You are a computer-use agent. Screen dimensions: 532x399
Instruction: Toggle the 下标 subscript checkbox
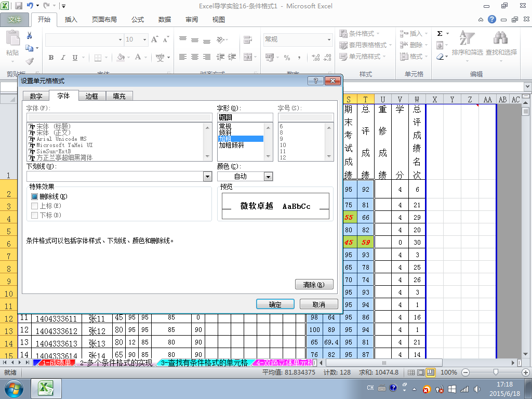pyautogui.click(x=34, y=215)
